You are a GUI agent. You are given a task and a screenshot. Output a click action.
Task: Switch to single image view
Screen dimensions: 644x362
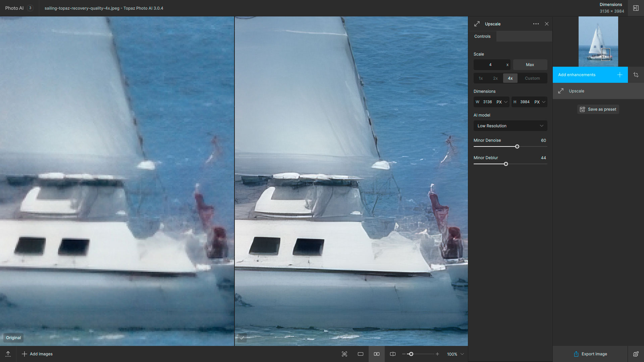(361, 354)
